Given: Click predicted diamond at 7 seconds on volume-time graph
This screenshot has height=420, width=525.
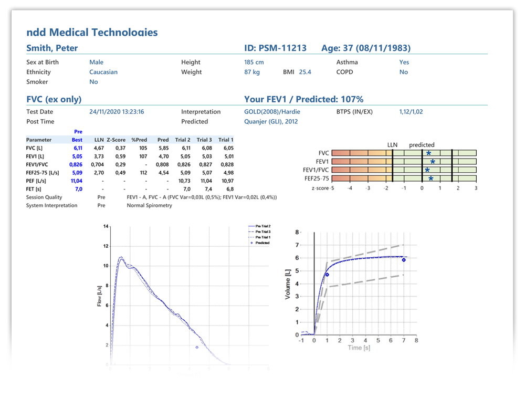Looking at the screenshot, I should click(x=404, y=260).
